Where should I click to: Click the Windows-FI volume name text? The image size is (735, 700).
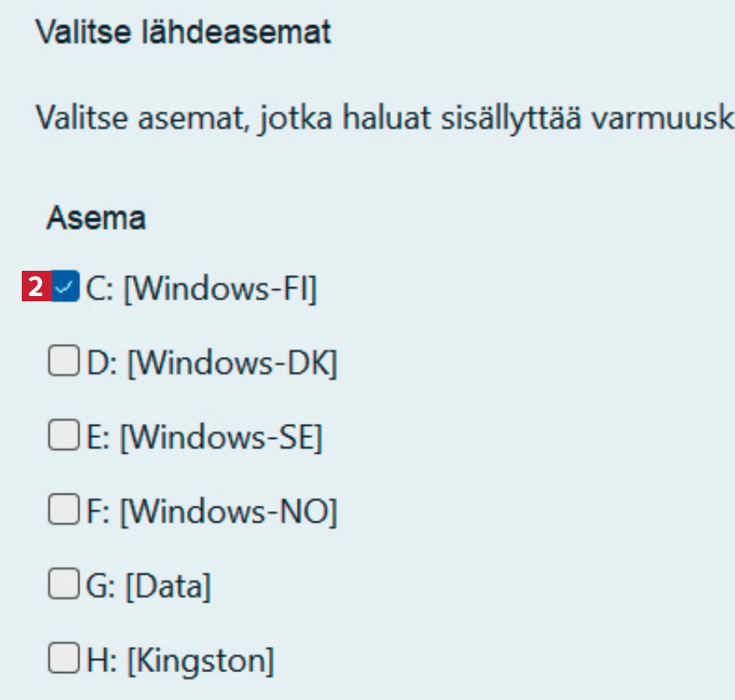pos(219,289)
